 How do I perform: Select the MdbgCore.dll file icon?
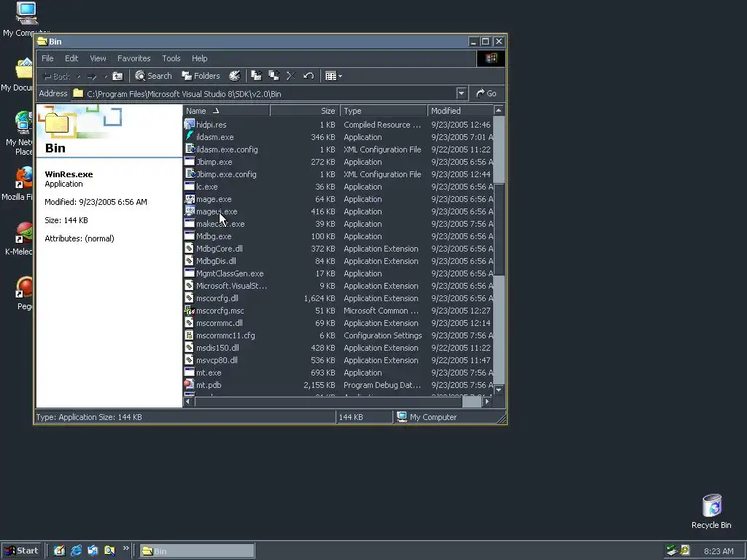189,248
